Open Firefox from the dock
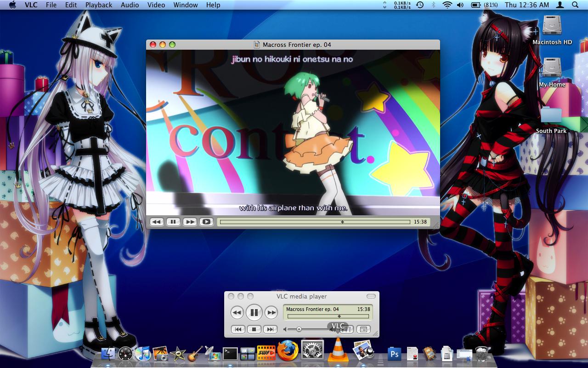Screen dimensions: 588x368 pos(288,352)
